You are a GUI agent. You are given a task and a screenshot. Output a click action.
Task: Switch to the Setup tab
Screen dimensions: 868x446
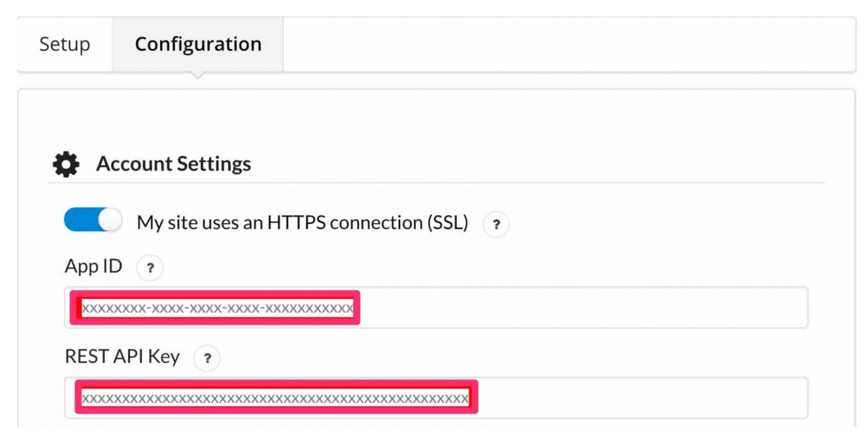(x=64, y=44)
